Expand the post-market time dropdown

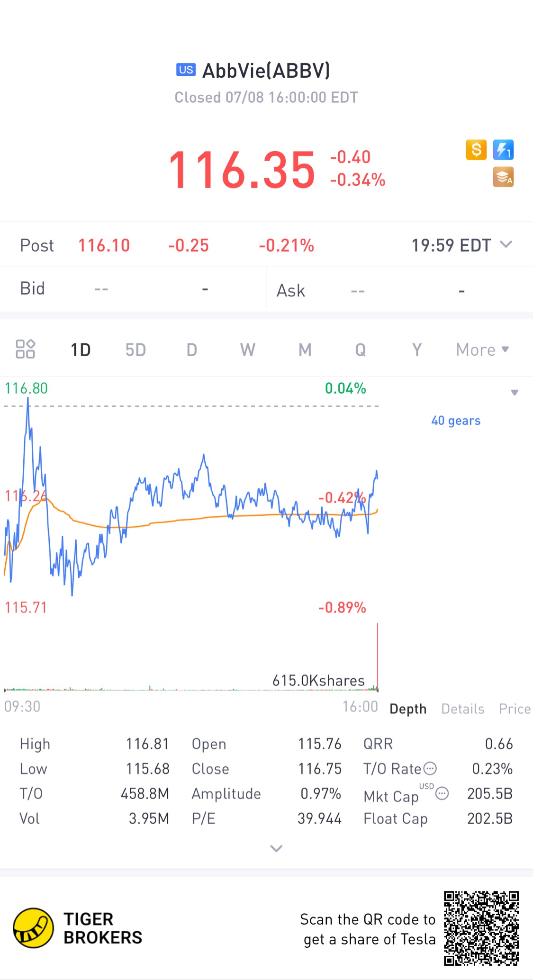click(x=506, y=245)
